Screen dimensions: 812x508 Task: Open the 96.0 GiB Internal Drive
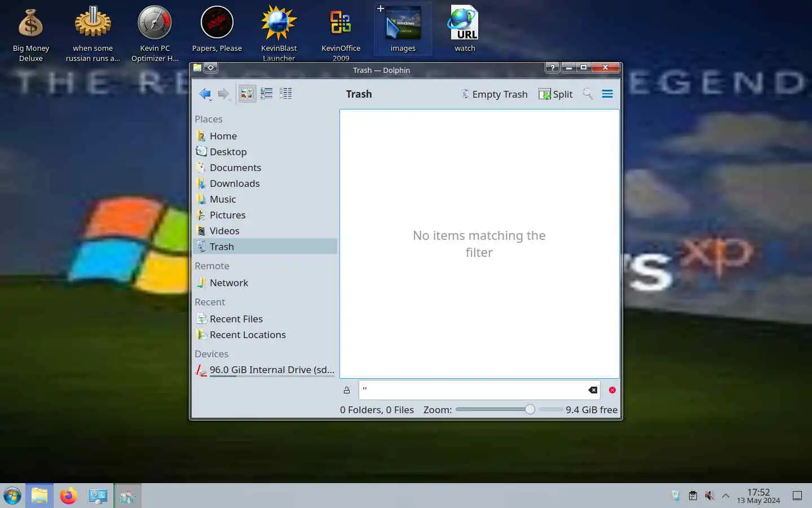coord(265,370)
